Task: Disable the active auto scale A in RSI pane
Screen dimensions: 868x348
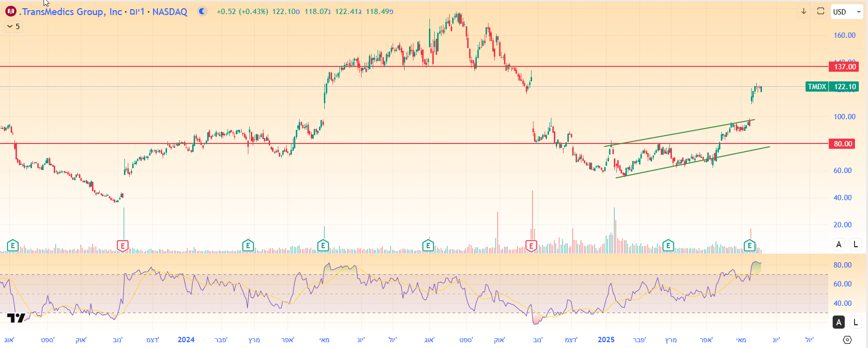Action: coord(839,322)
